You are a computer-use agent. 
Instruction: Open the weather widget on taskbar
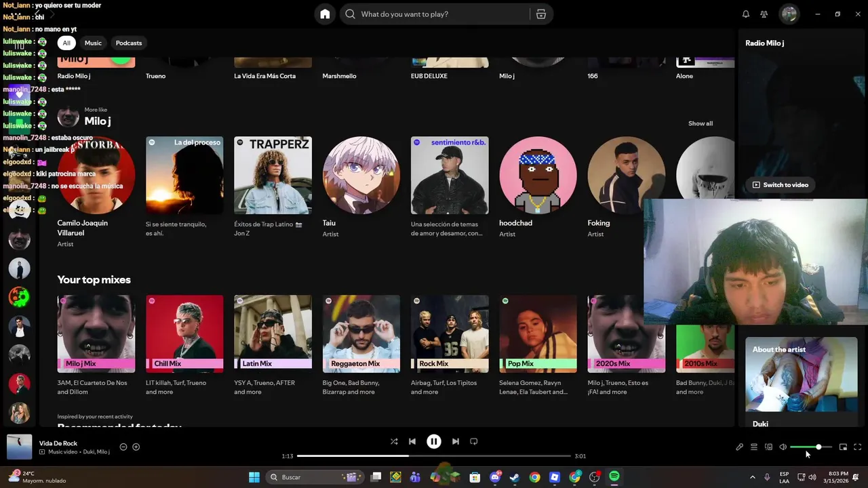tap(37, 477)
